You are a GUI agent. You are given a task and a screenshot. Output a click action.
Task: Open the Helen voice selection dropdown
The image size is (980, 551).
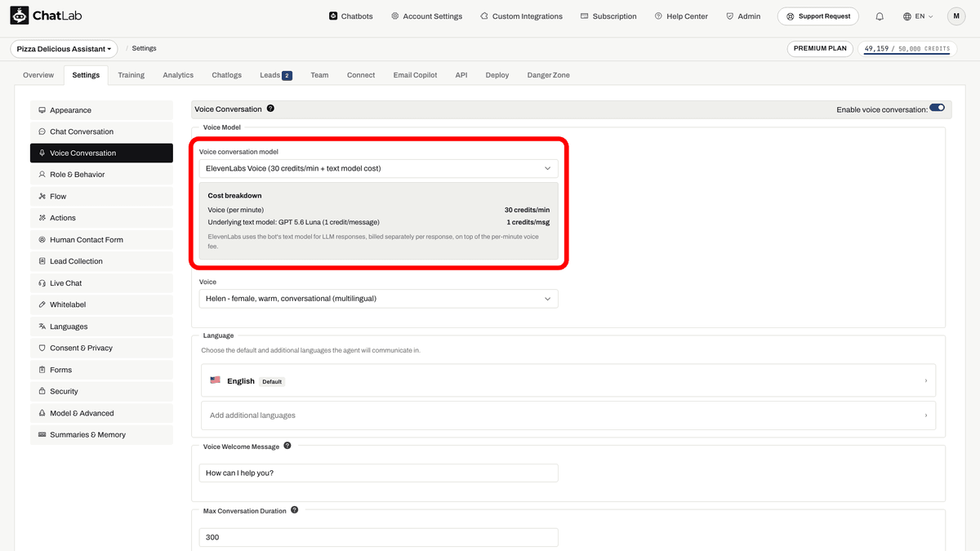tap(379, 299)
